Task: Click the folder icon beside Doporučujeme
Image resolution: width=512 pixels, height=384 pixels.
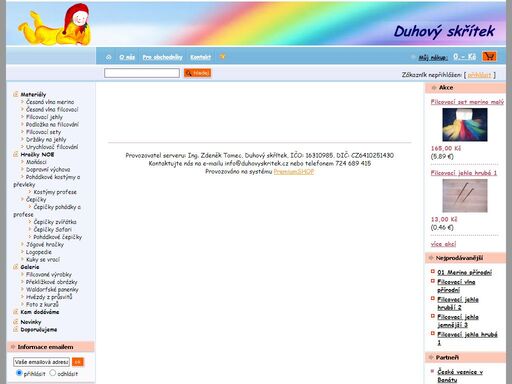Action: tap(15, 329)
